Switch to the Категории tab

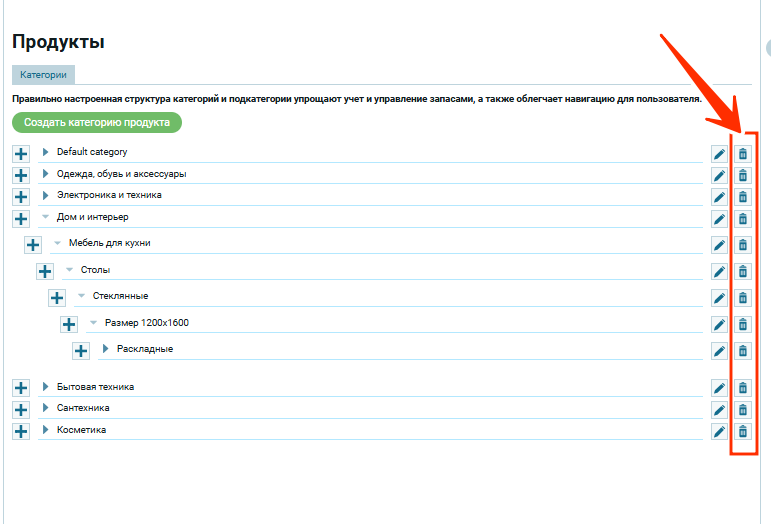coord(43,75)
